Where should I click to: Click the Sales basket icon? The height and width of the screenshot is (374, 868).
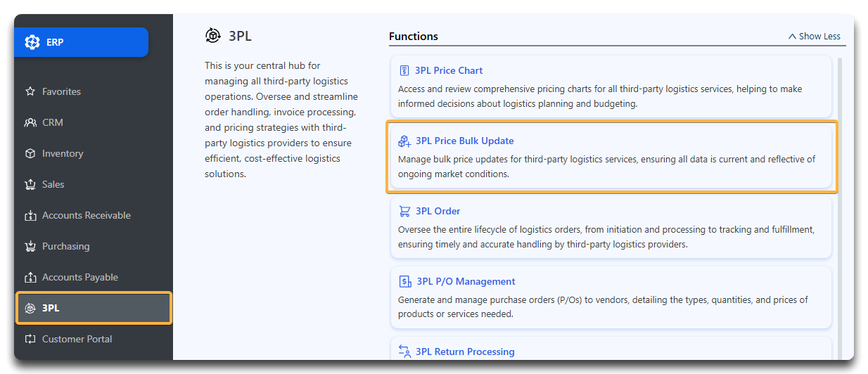[30, 184]
